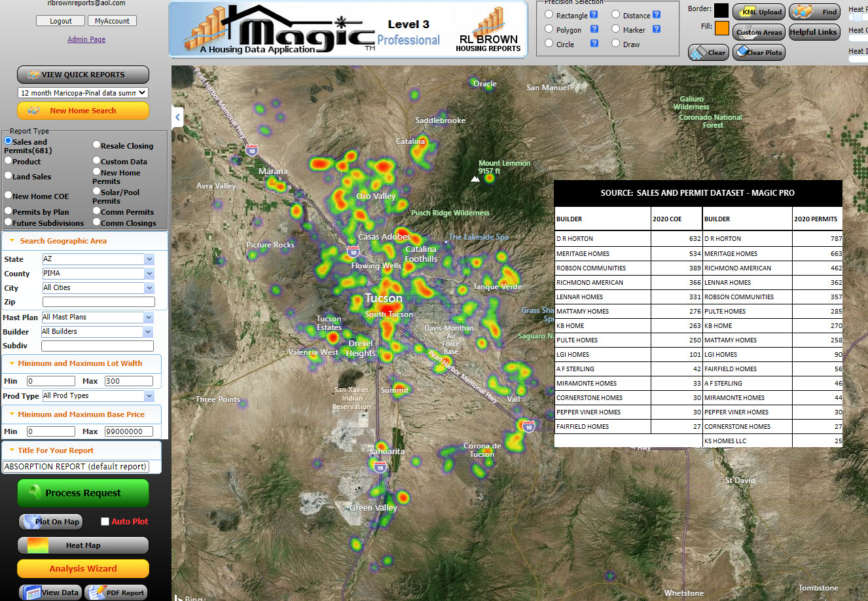Generate the Heat Map
868x601 pixels.
[83, 545]
